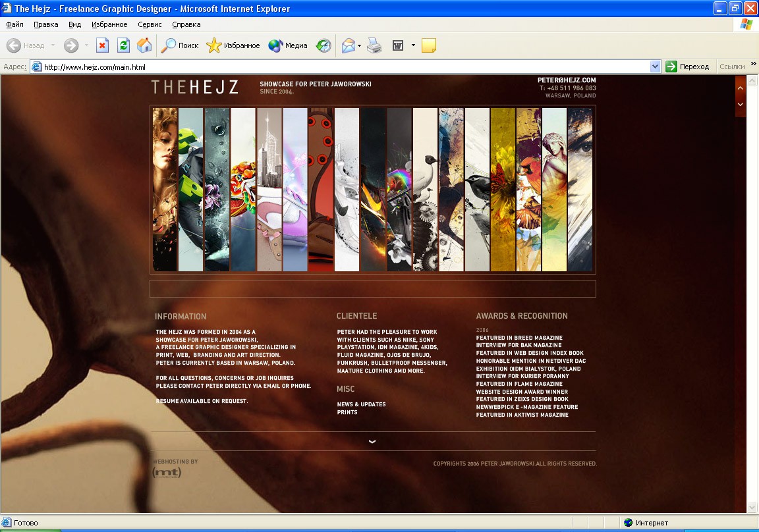Click the Stop loading icon
Viewport: 759px width, 532px height.
[x=102, y=45]
